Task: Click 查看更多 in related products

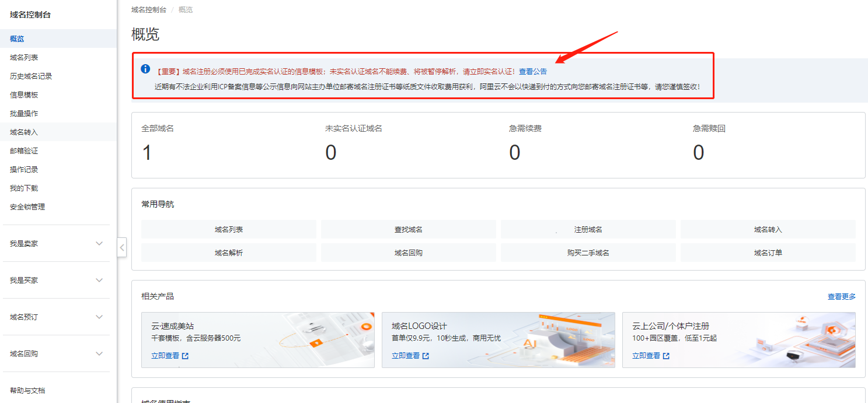Action: 841,297
